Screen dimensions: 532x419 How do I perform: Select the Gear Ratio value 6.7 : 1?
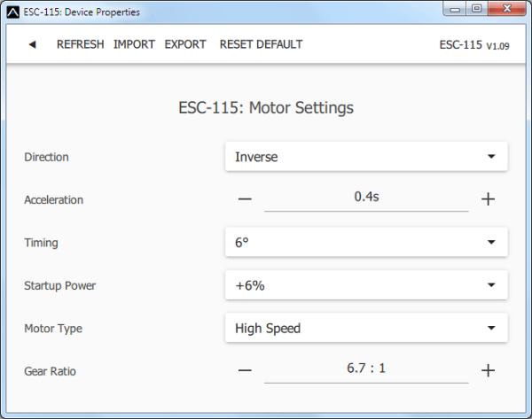[x=365, y=369]
